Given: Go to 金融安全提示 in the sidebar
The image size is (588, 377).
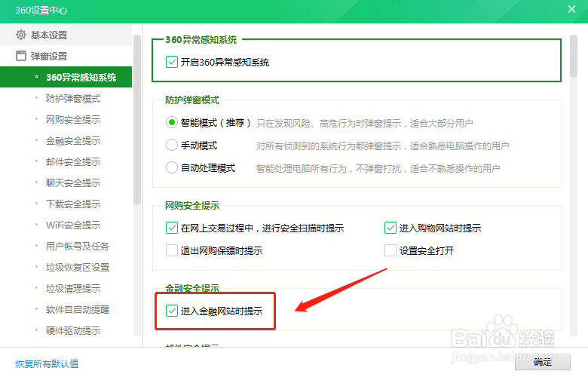Looking at the screenshot, I should [x=73, y=141].
